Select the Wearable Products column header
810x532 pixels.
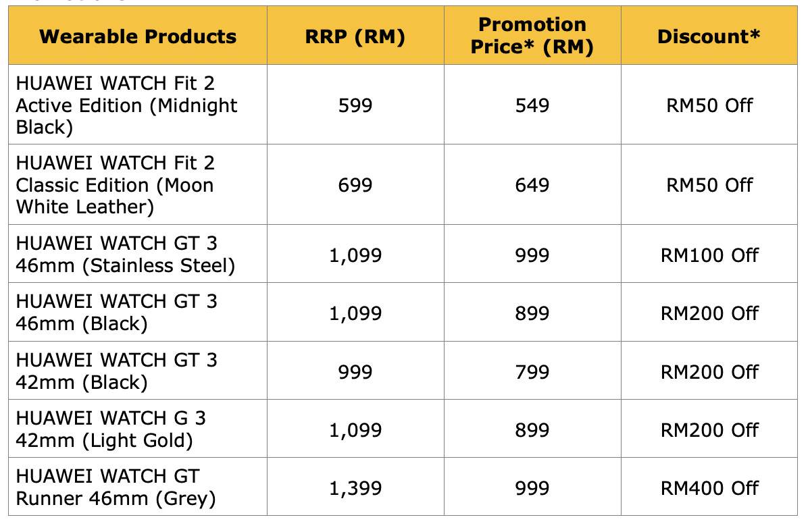click(x=138, y=36)
